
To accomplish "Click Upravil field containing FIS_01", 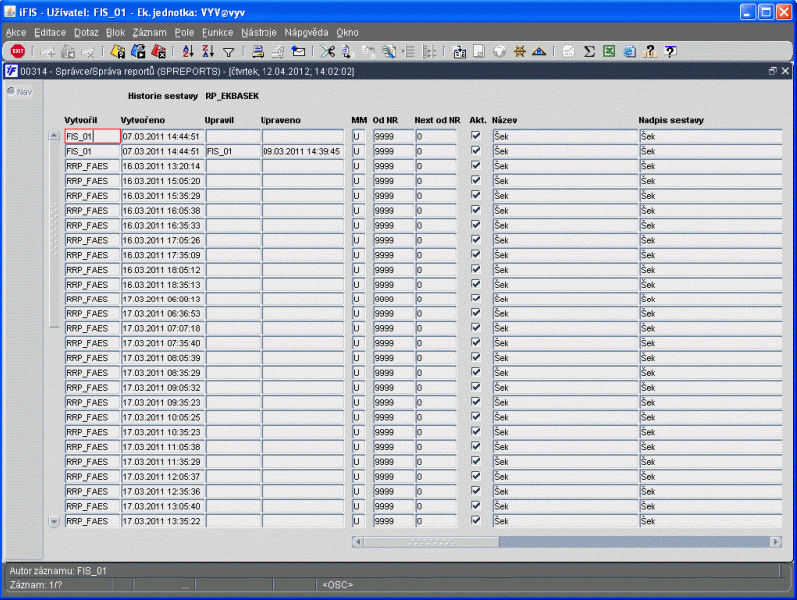I will [x=233, y=151].
